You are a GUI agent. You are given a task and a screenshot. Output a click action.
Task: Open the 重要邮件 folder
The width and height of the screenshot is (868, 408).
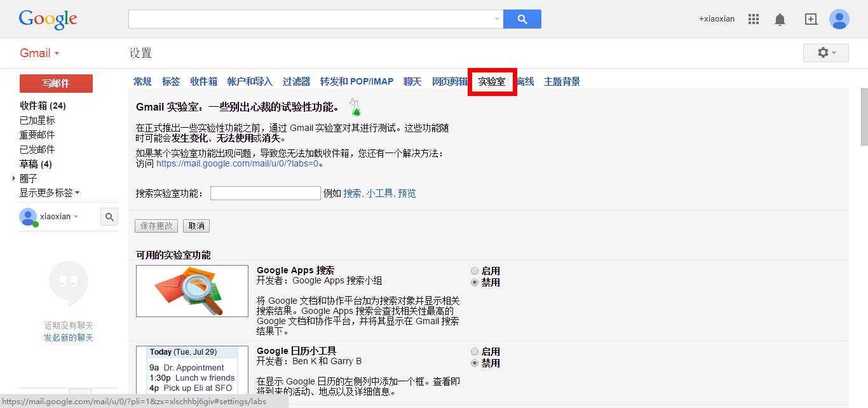pyautogui.click(x=37, y=135)
